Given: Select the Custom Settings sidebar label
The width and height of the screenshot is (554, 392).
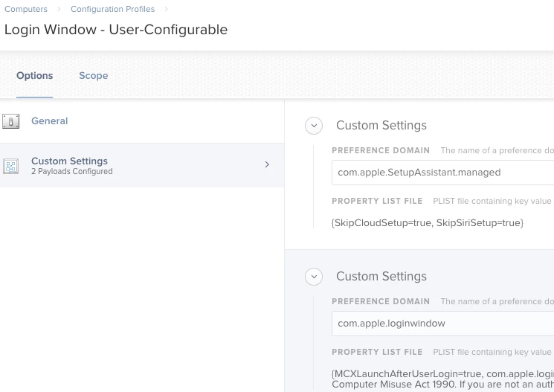Looking at the screenshot, I should point(69,161).
